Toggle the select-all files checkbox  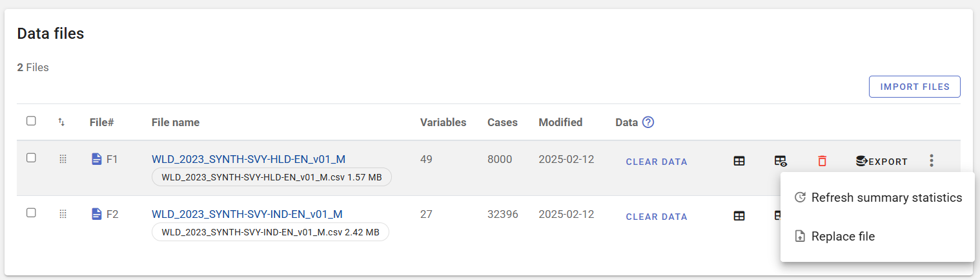[x=31, y=121]
